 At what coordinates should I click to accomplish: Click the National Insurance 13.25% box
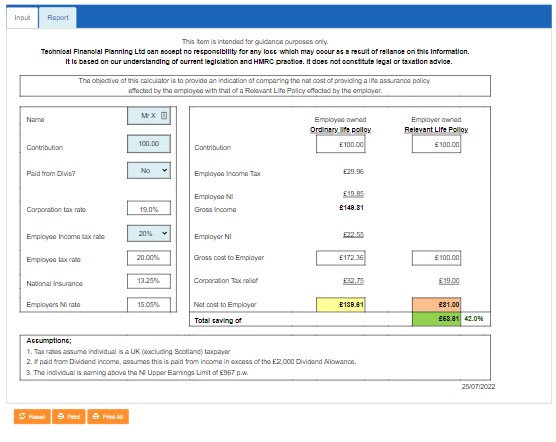click(149, 281)
